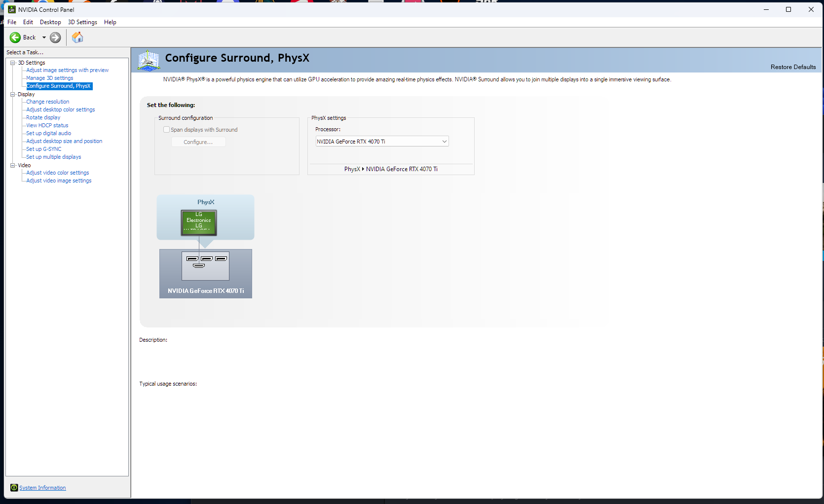Open View HDCP status page
The image size is (824, 504).
pyautogui.click(x=47, y=125)
